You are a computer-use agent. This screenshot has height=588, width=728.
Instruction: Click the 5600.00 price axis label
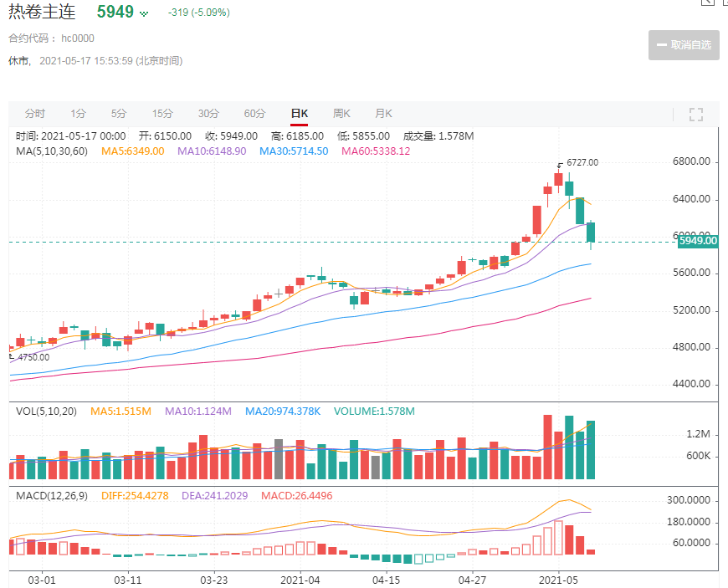pos(691,273)
